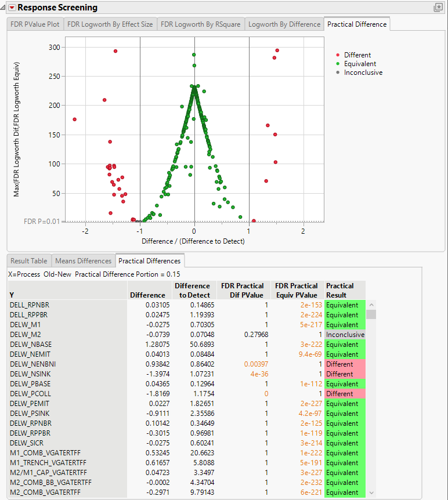Click the table scrollbar up arrow
The image size is (448, 500).
pyautogui.click(x=371, y=305)
